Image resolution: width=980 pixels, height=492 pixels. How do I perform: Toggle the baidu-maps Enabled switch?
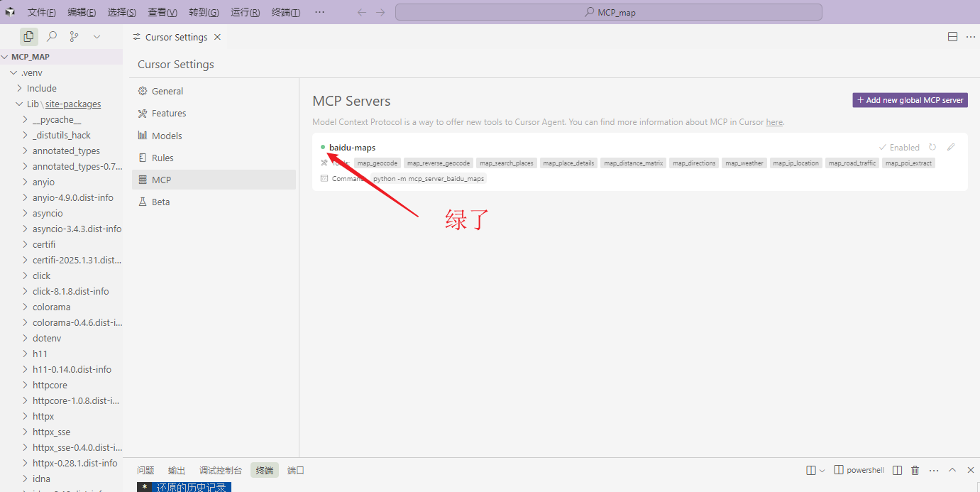pos(899,148)
